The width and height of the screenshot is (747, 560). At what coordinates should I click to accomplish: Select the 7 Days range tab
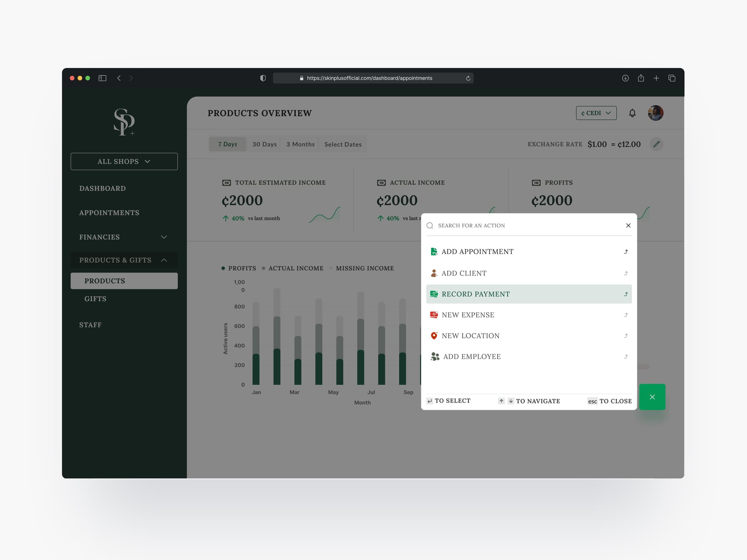228,144
